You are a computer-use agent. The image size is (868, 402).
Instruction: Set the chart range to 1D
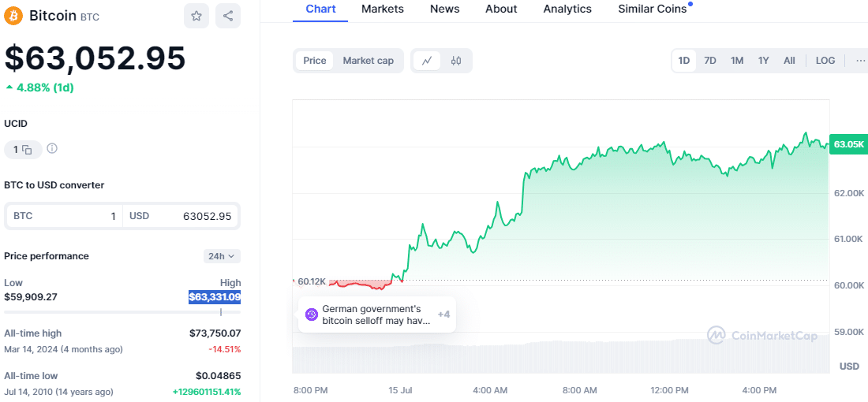click(684, 61)
